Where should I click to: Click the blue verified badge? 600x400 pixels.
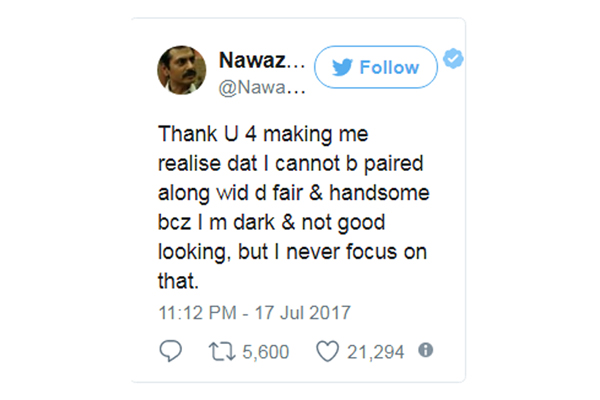tap(453, 59)
